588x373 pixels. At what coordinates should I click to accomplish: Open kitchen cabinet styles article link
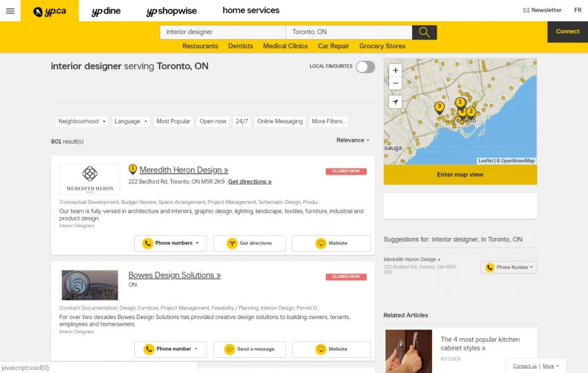[x=480, y=344]
